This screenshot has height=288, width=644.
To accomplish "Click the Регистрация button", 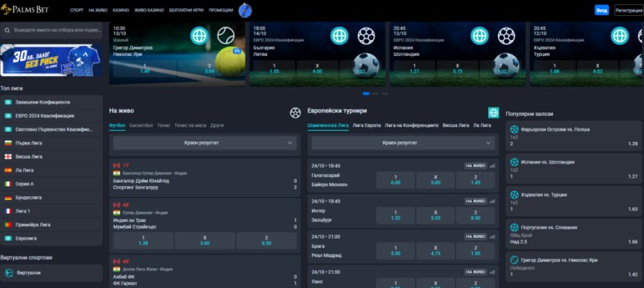I will pos(629,10).
